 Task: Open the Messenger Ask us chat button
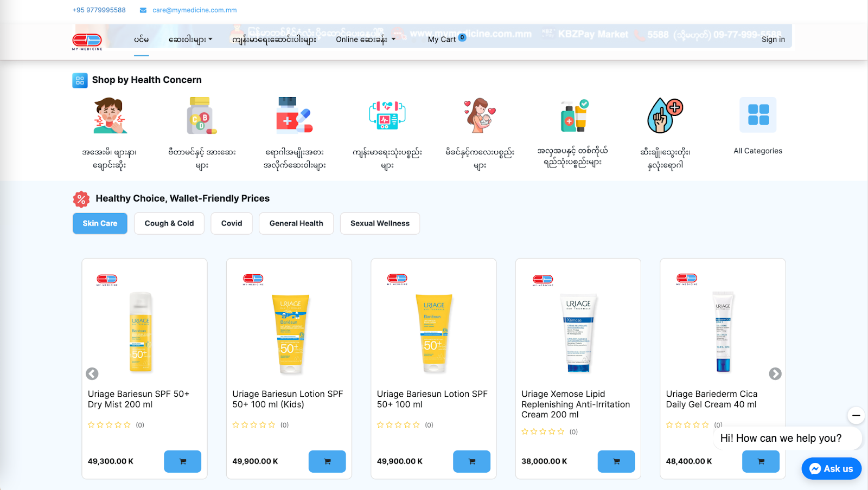point(832,469)
